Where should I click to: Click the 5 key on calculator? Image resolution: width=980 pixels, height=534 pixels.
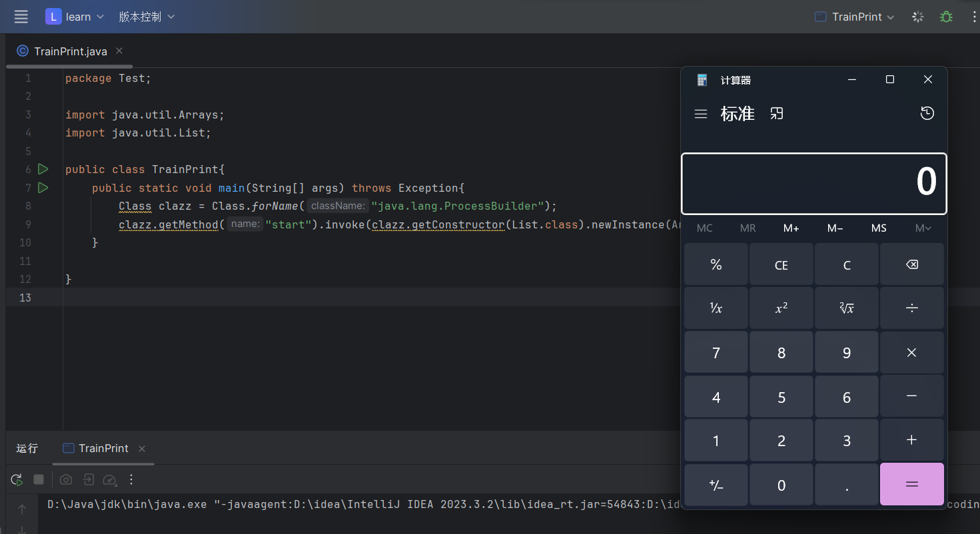[781, 396]
